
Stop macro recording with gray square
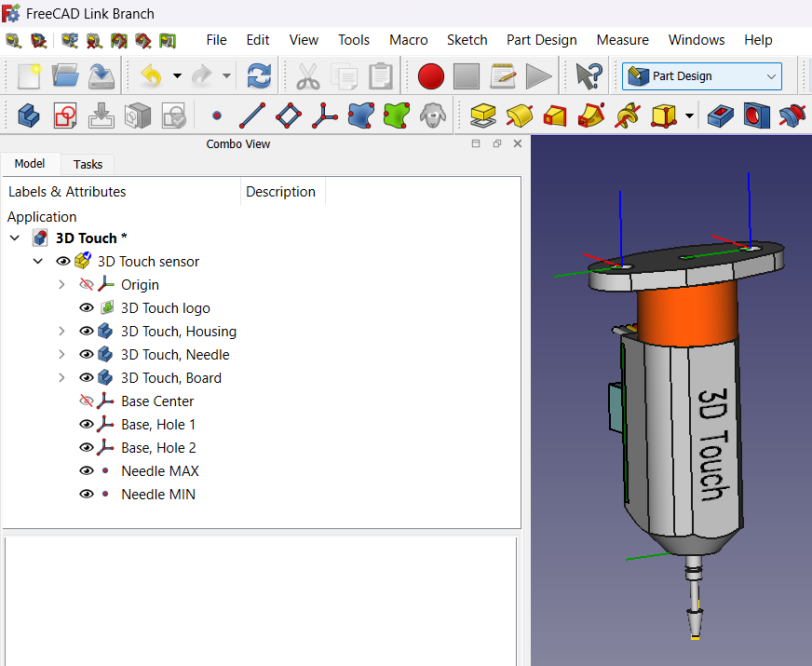[x=467, y=76]
